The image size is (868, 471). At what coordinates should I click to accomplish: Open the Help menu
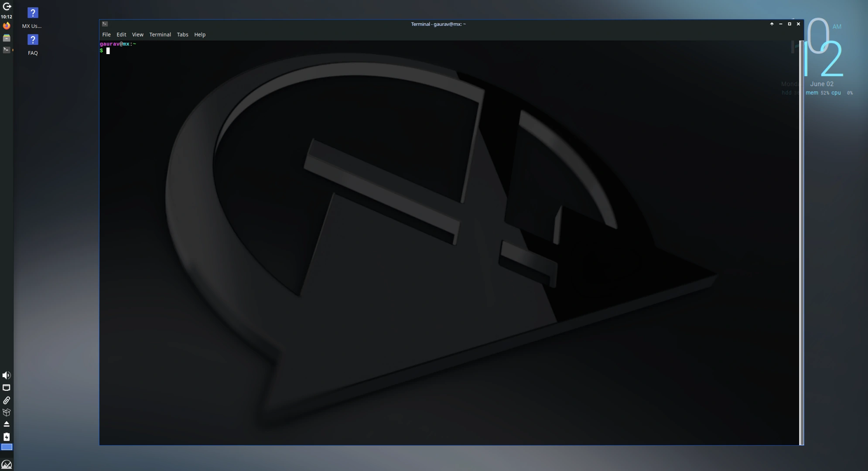199,34
